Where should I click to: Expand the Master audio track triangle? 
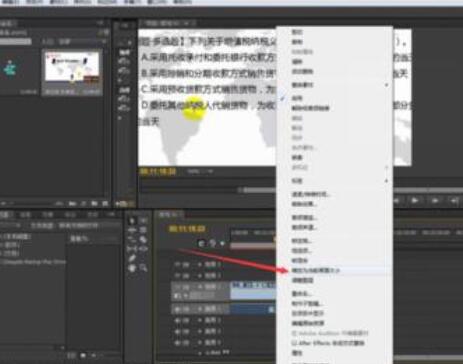click(200, 353)
